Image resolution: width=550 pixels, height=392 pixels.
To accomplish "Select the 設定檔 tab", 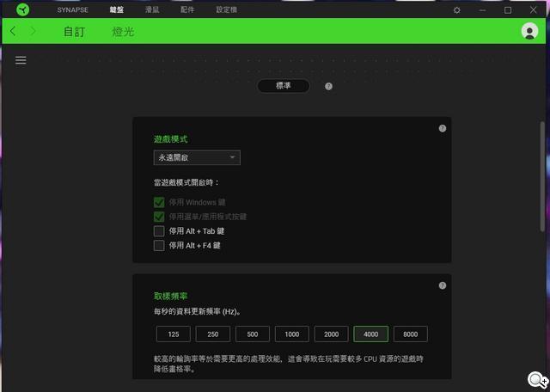I will click(227, 10).
